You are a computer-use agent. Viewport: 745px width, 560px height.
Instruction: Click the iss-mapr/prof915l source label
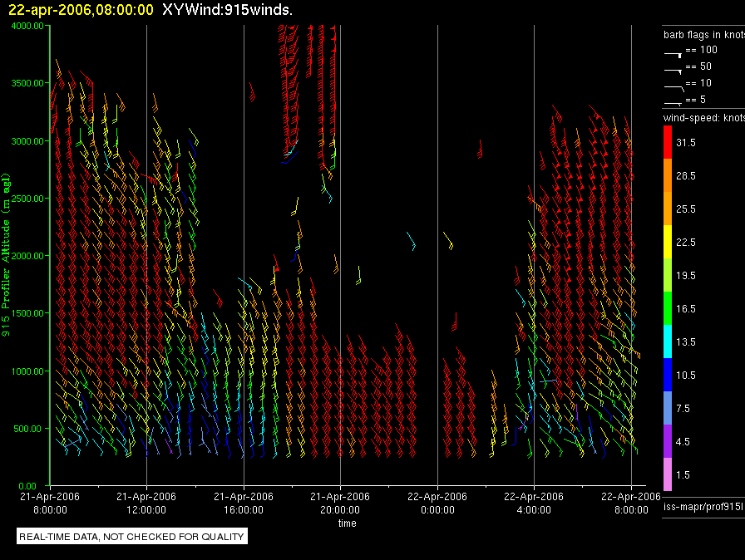point(703,507)
